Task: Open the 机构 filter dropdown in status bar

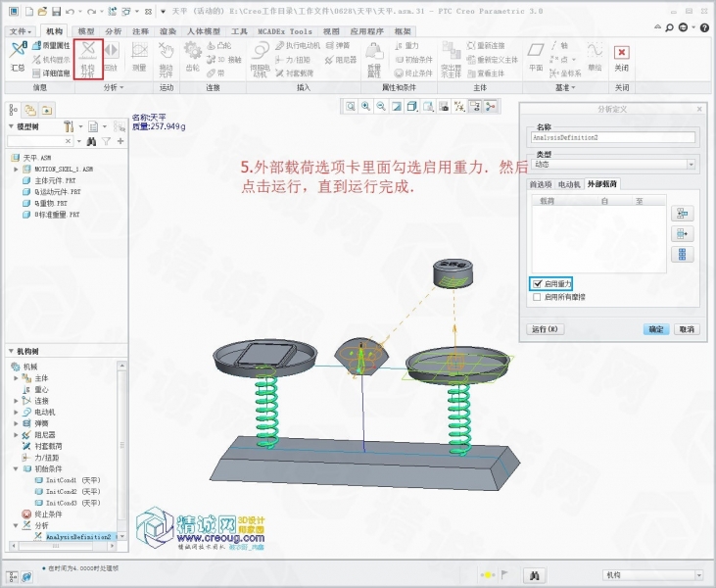Action: (698, 575)
